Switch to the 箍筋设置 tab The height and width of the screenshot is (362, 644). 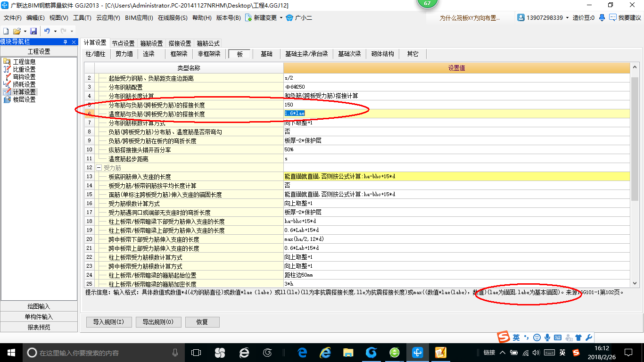click(x=151, y=43)
